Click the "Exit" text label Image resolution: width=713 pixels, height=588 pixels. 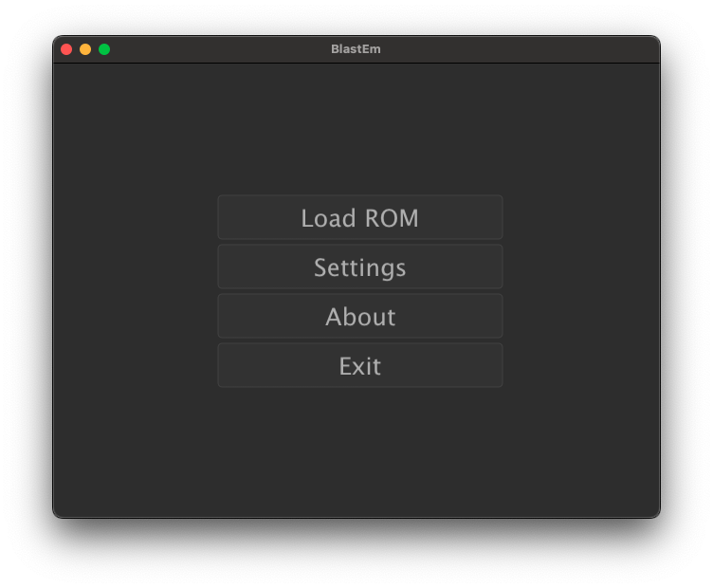360,366
